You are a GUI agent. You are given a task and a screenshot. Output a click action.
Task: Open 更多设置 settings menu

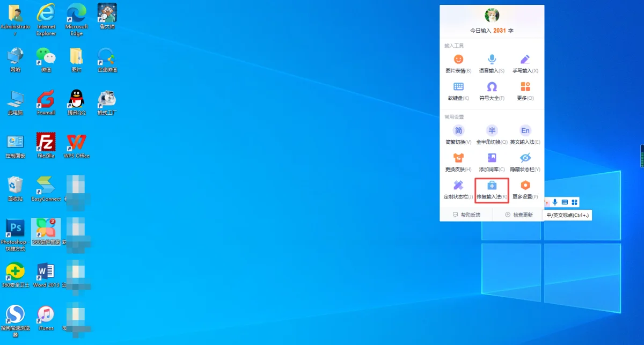click(x=525, y=186)
